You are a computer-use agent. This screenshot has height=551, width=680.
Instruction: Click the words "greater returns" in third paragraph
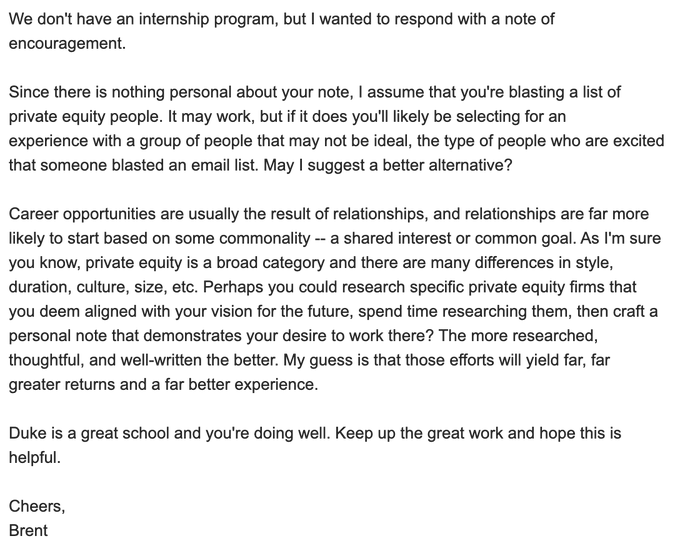pos(64,382)
